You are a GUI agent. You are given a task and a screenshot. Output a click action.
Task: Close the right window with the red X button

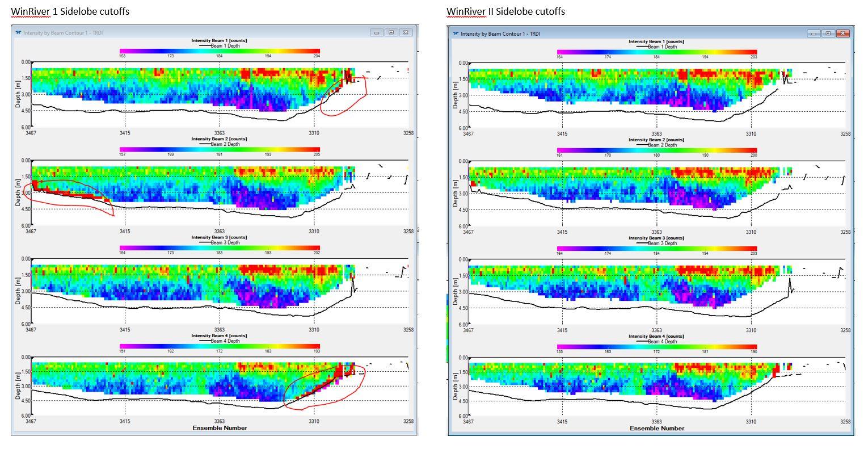(844, 33)
